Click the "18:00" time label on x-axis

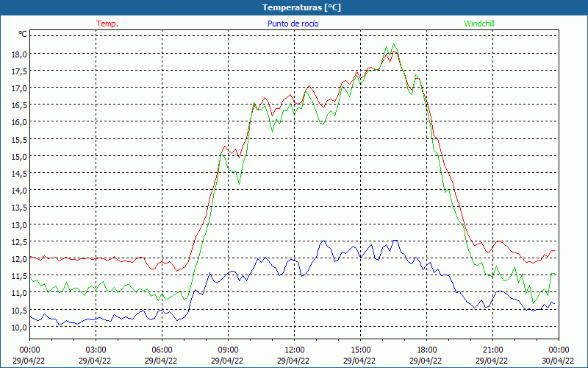426,350
